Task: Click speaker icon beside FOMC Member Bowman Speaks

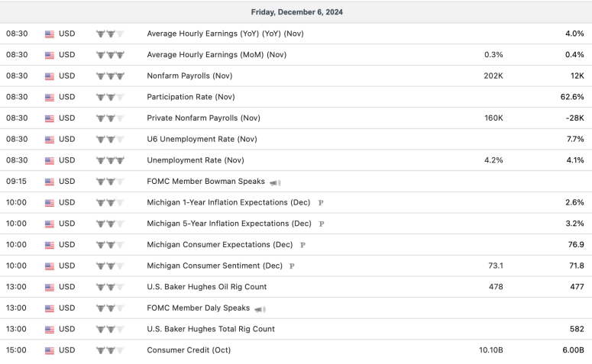Action: [276, 182]
